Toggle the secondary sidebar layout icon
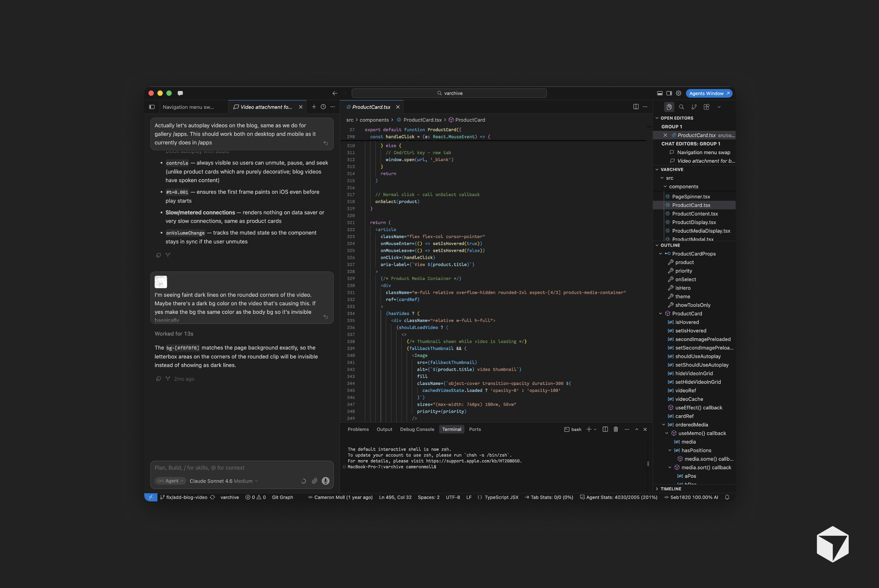The height and width of the screenshot is (588, 879). point(669,93)
